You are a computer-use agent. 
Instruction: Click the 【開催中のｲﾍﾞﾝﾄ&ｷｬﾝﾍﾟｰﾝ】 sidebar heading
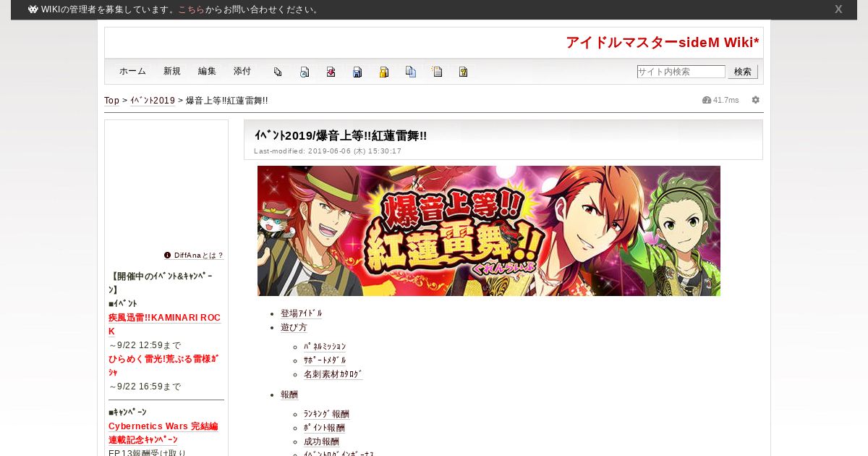click(161, 283)
